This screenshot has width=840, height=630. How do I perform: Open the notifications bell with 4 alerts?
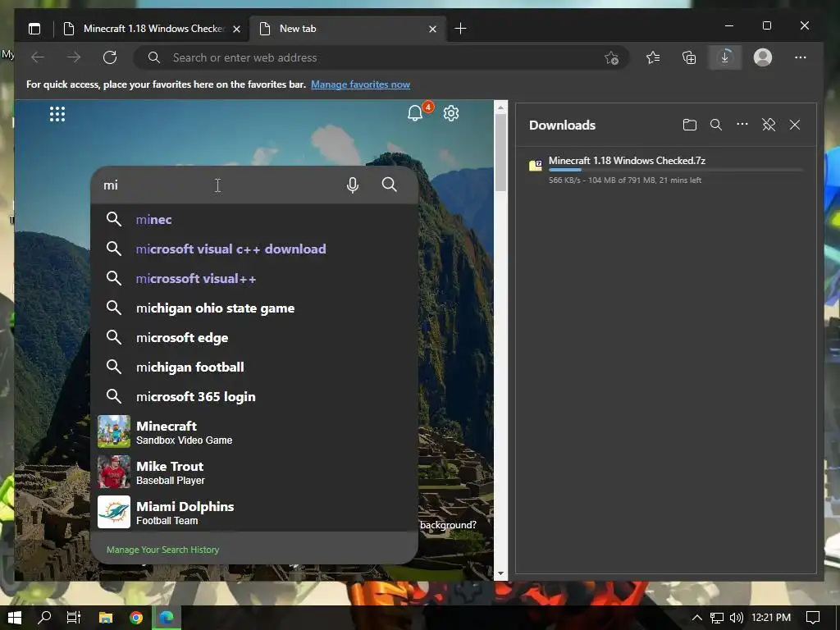[415, 113]
